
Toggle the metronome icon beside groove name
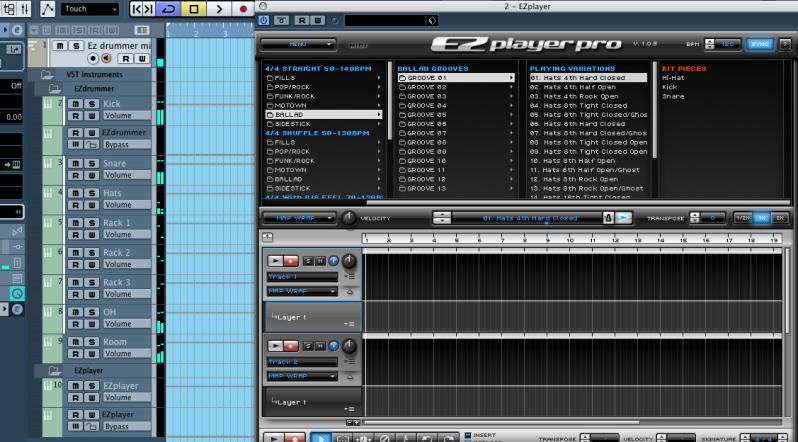(608, 218)
